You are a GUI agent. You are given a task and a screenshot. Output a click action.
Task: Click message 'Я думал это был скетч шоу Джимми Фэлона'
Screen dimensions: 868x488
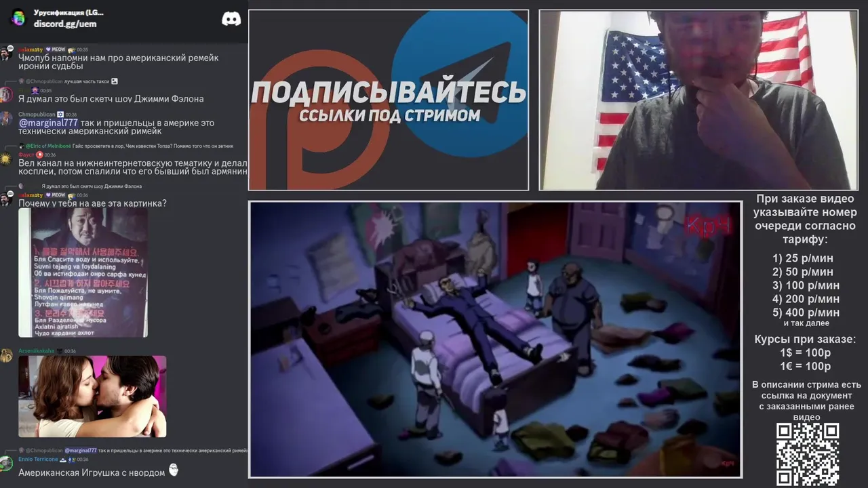pyautogui.click(x=111, y=99)
